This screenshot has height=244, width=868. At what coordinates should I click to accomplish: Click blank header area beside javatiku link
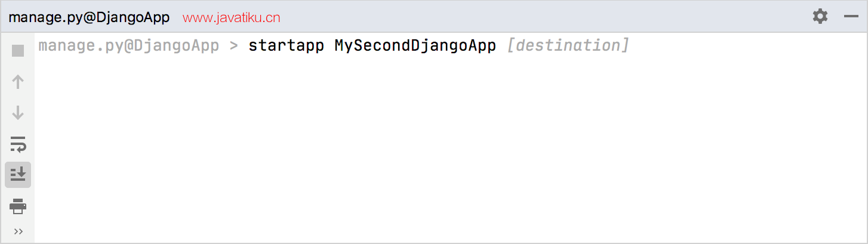537,17
